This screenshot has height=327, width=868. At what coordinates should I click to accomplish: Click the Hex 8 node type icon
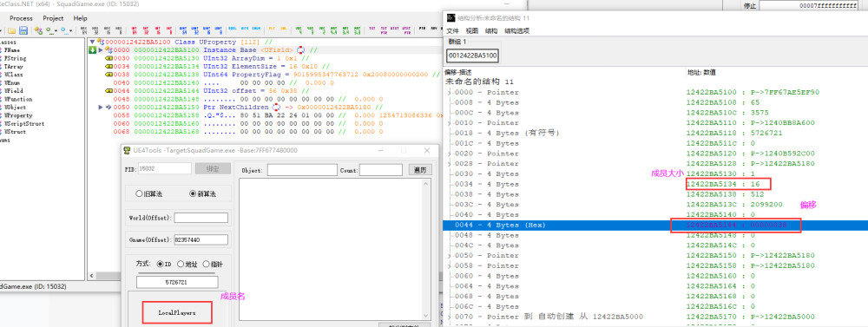[118, 30]
